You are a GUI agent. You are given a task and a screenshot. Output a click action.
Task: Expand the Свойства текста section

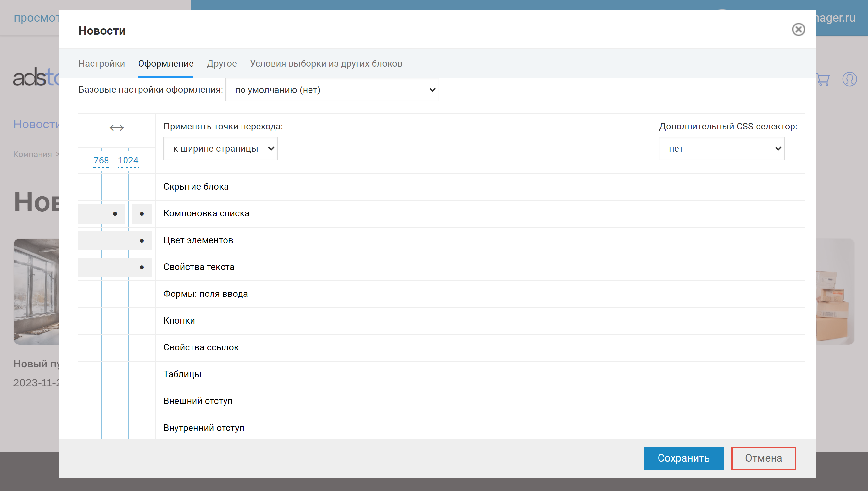pos(480,267)
